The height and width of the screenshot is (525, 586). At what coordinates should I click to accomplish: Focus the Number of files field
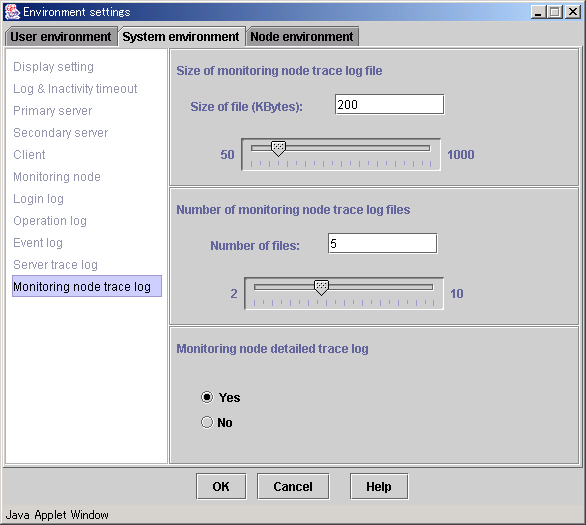(x=382, y=244)
